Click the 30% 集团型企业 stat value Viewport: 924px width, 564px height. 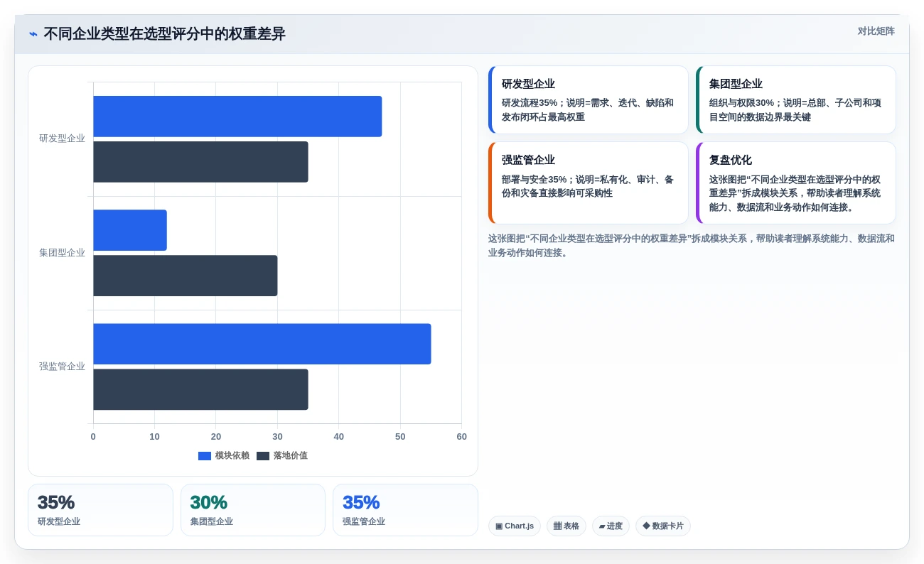(x=209, y=502)
